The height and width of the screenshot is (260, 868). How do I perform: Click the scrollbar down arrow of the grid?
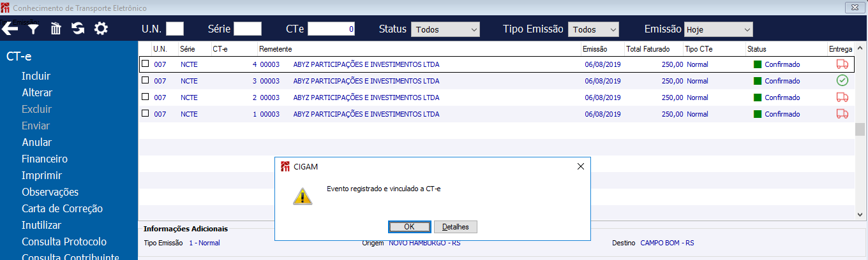tap(860, 215)
